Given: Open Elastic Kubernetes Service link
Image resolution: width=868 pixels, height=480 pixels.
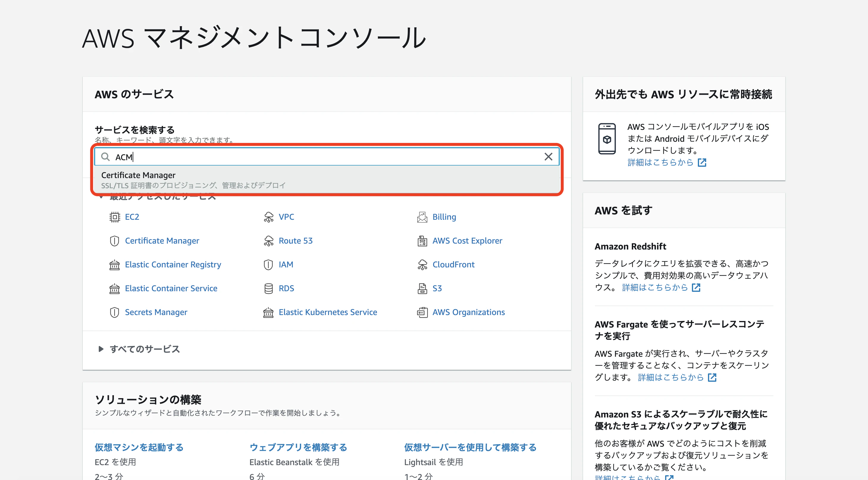Looking at the screenshot, I should tap(328, 312).
